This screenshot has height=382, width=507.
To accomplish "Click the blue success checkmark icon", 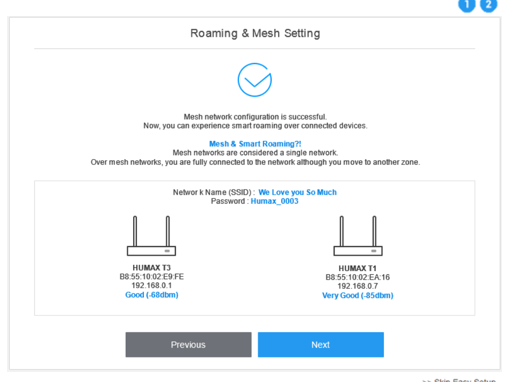I will tap(255, 80).
